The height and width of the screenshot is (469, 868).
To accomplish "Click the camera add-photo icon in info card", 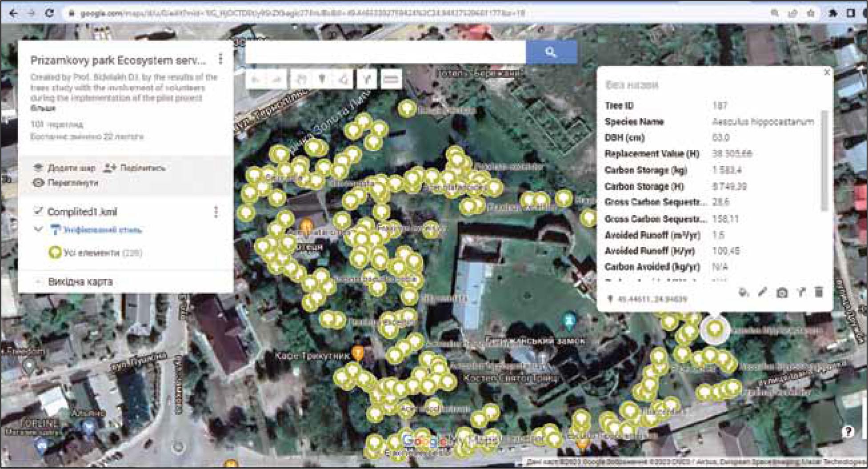I will click(x=782, y=293).
